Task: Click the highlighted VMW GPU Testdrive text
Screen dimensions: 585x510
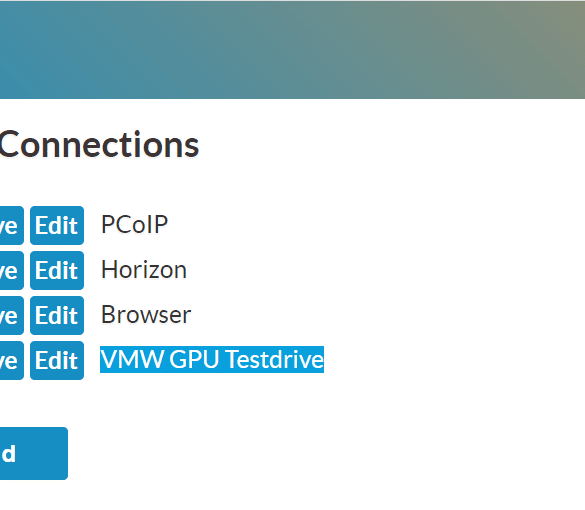Action: [212, 359]
